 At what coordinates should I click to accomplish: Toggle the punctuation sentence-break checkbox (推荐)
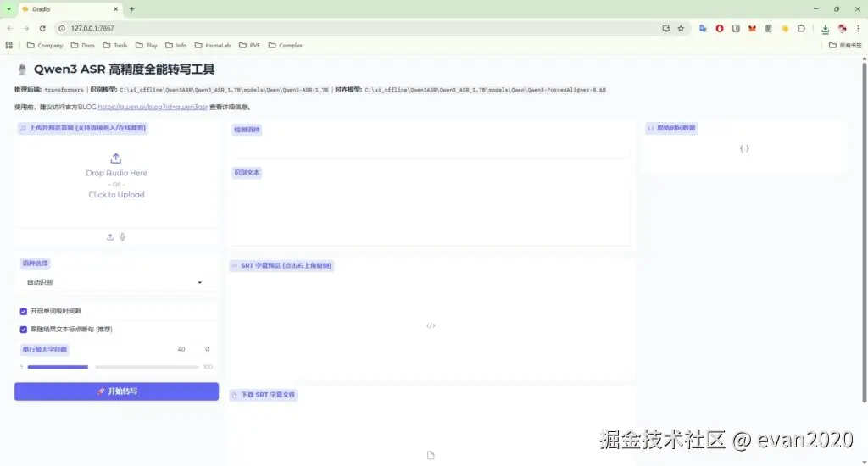23,330
